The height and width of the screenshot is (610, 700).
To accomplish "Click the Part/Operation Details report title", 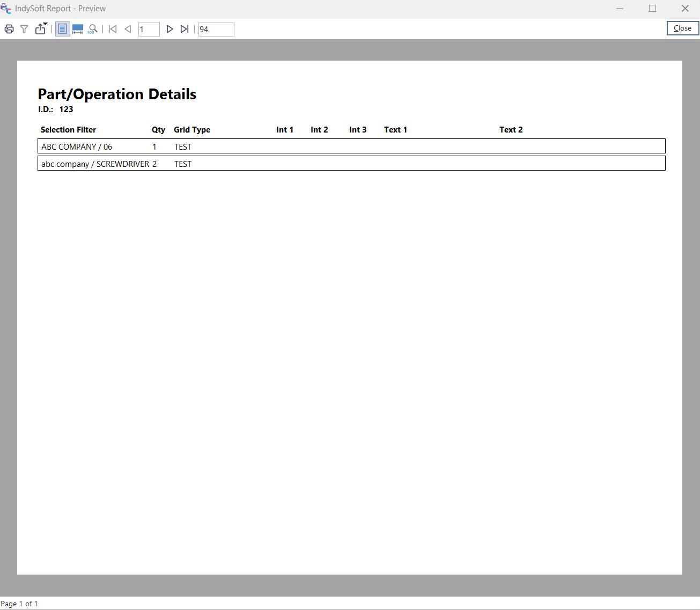I will click(117, 94).
